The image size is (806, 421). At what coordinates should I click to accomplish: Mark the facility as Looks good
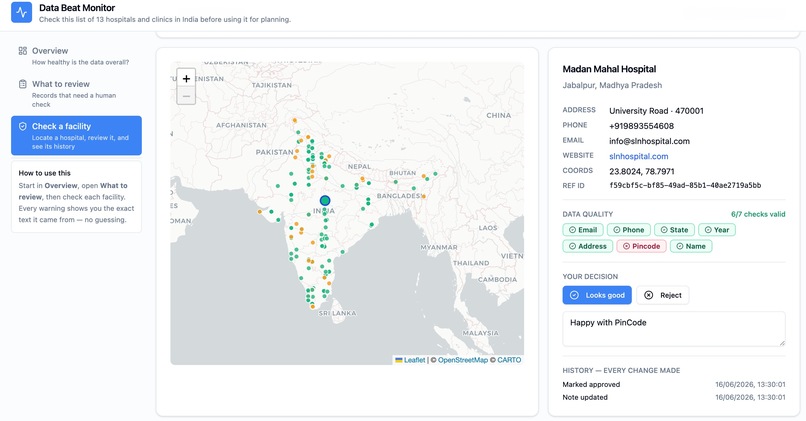tap(597, 295)
